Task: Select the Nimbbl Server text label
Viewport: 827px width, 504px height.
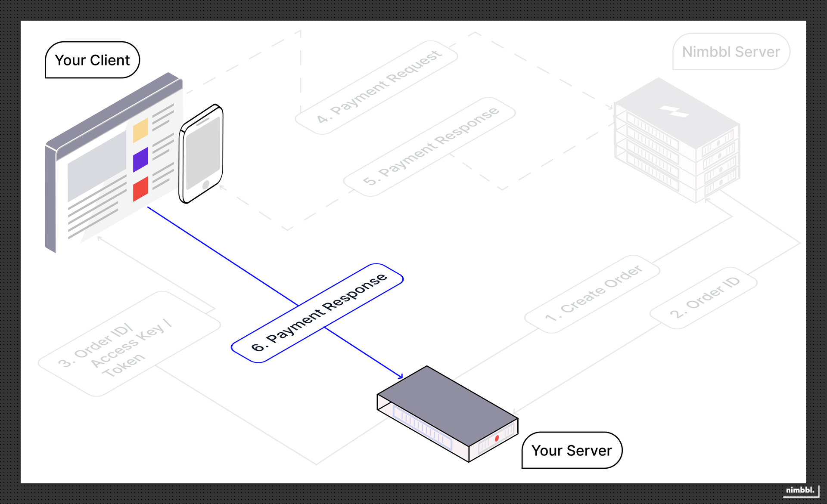Action: click(731, 52)
